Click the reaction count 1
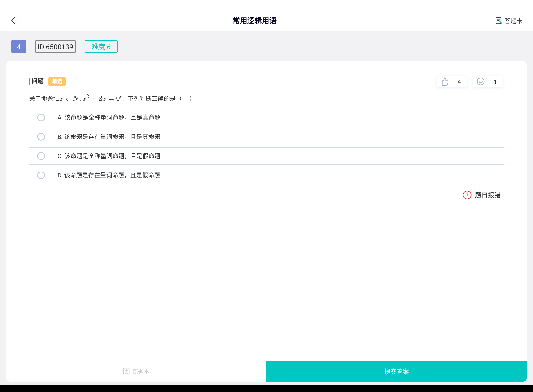This screenshot has width=533, height=392. click(x=495, y=82)
